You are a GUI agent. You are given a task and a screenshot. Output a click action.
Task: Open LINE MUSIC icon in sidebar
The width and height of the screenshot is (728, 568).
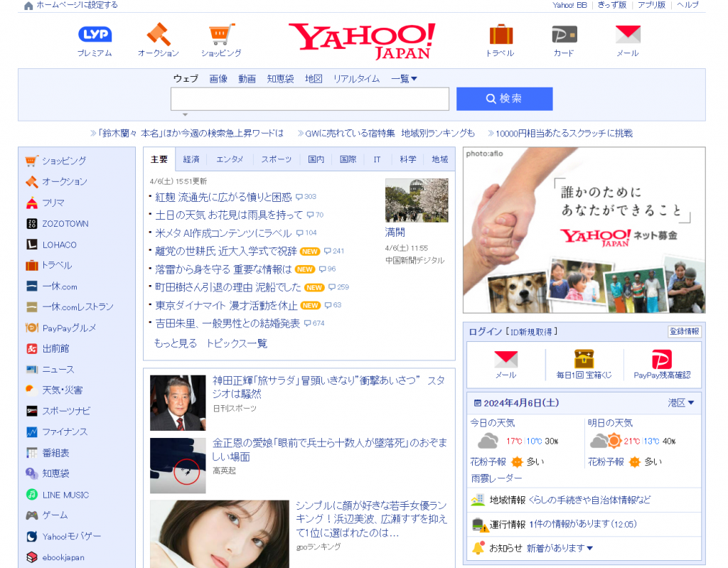(31, 495)
